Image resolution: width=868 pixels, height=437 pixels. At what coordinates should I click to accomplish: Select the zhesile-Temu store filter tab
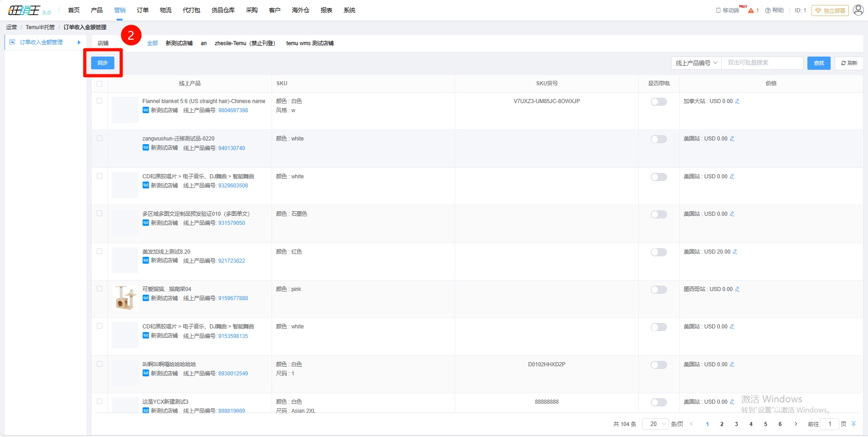point(245,43)
